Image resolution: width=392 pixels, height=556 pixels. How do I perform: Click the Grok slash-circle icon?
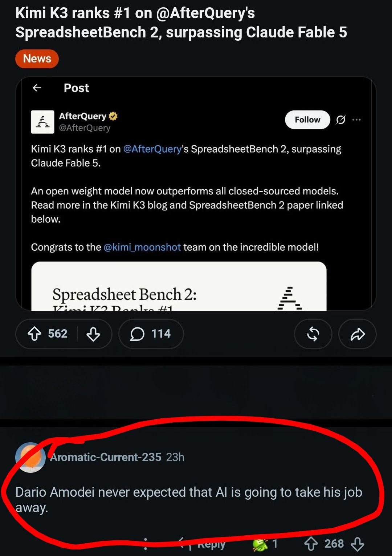[340, 120]
